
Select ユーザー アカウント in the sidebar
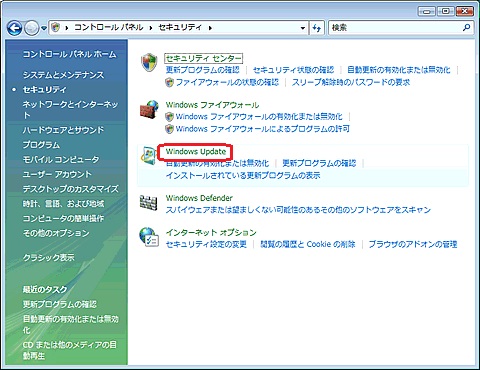(x=57, y=174)
